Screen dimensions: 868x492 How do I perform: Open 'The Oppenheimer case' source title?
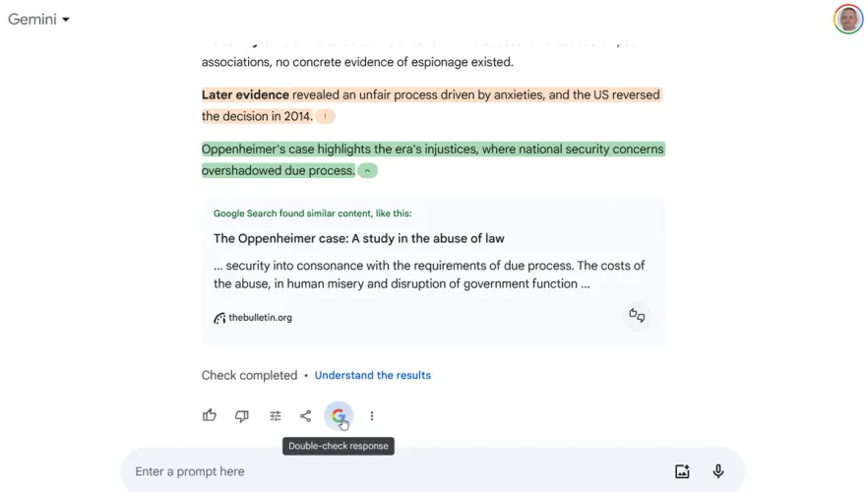358,238
